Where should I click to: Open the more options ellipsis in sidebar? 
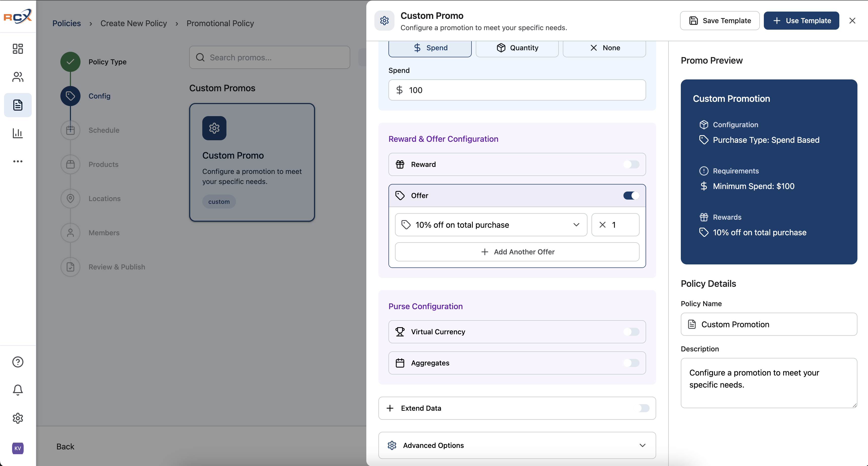pos(18,161)
